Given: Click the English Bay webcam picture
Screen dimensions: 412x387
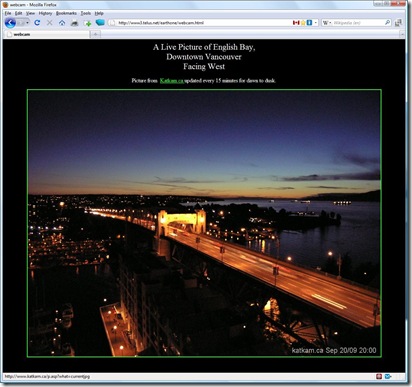Looking at the screenshot, I should pos(204,223).
